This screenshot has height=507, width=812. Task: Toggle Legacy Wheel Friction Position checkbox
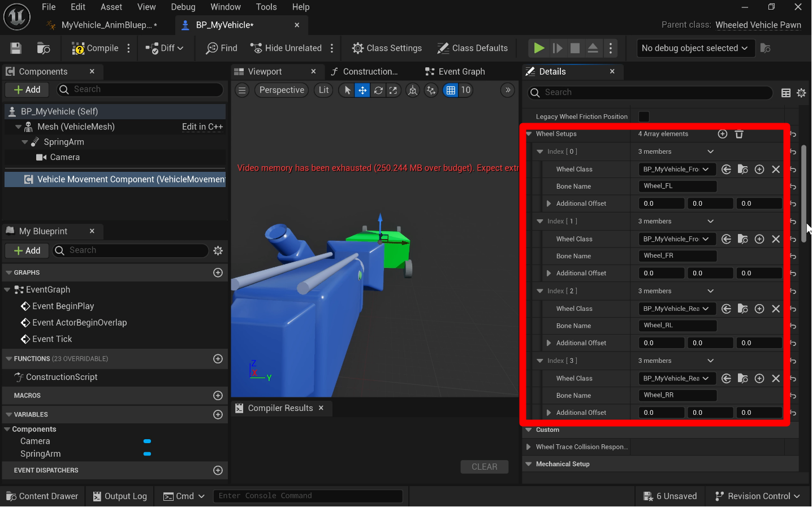point(644,116)
